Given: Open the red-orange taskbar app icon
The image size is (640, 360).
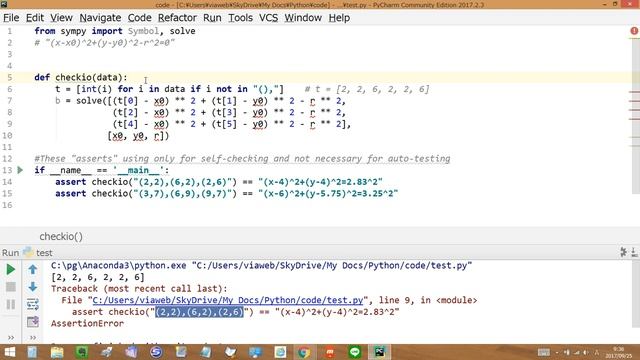Looking at the screenshot, I should click(330, 352).
